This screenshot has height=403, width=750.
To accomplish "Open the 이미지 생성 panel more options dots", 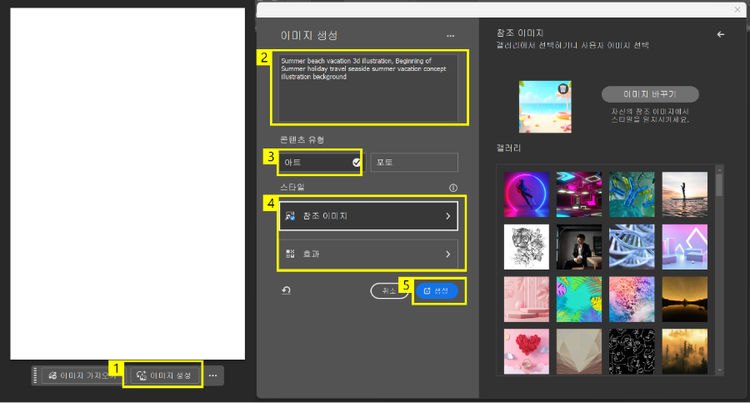I will [451, 36].
